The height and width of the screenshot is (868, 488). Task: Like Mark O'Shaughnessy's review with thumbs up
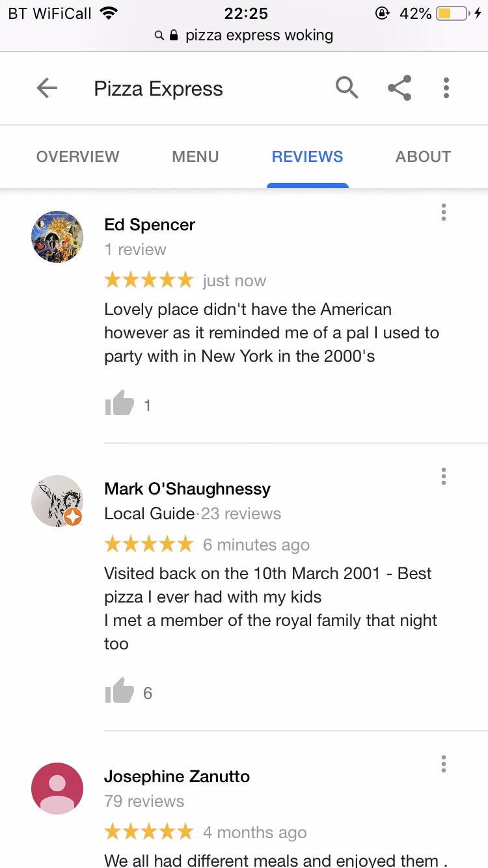(118, 692)
